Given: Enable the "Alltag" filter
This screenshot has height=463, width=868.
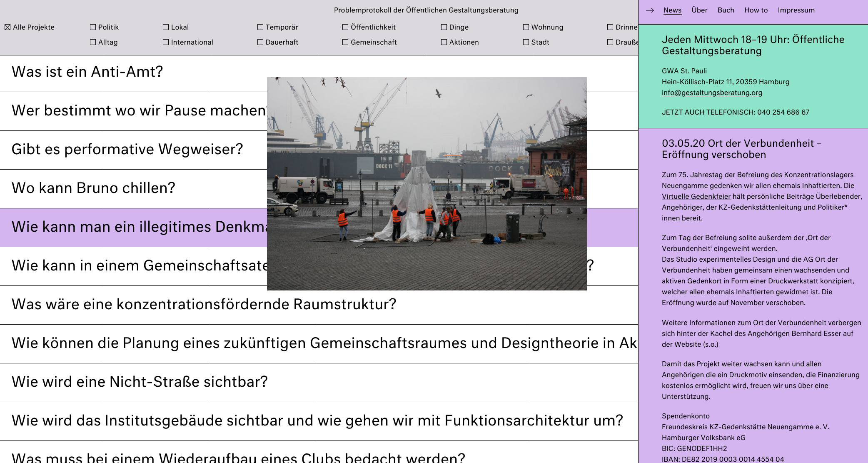Looking at the screenshot, I should click(92, 42).
